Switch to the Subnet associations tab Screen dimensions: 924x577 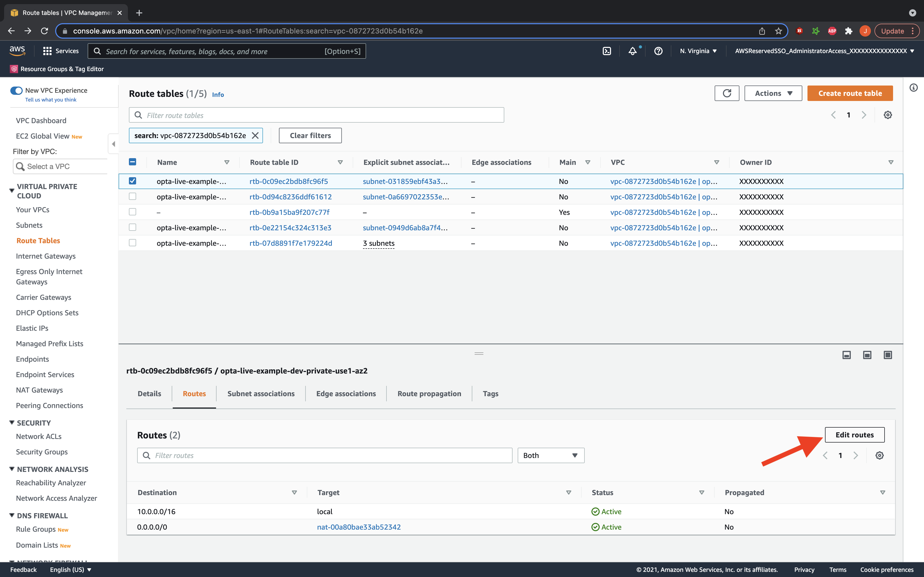tap(261, 393)
